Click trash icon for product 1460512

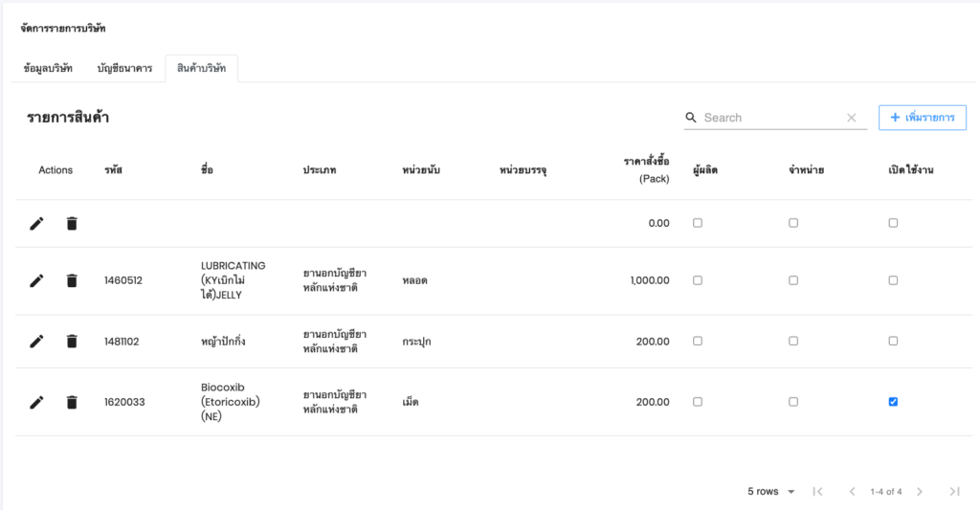click(x=72, y=280)
